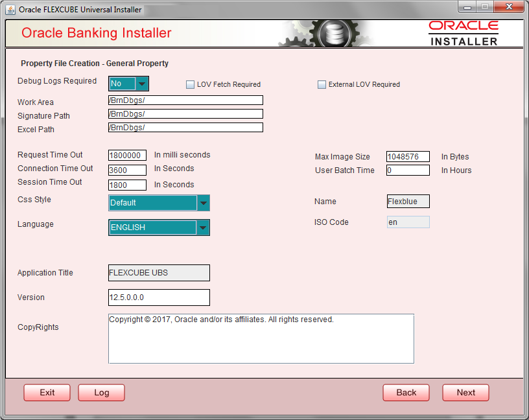Click the Max Image Size field
Image resolution: width=529 pixels, height=420 pixels.
pos(408,156)
